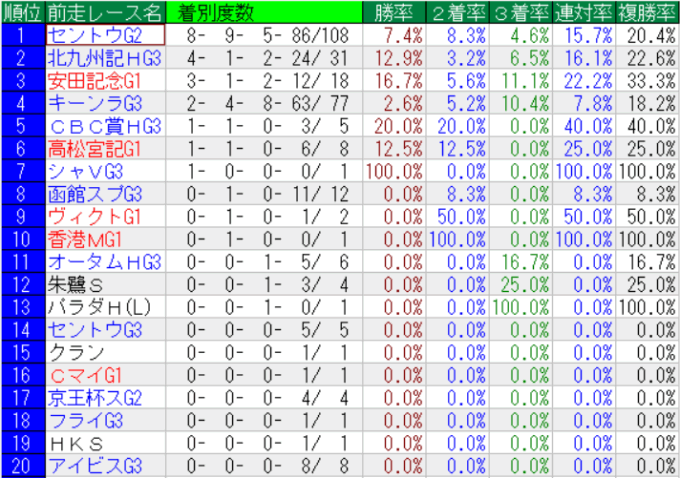Sort by 前走レース名 column header
Image resolution: width=680 pixels, height=478 pixels.
(x=105, y=13)
